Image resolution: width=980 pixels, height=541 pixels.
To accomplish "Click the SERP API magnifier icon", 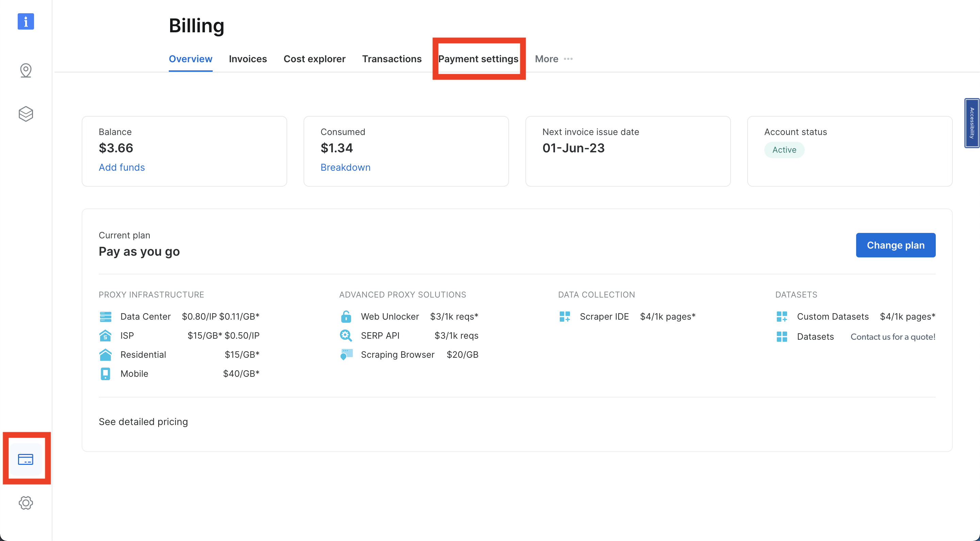I will (345, 335).
